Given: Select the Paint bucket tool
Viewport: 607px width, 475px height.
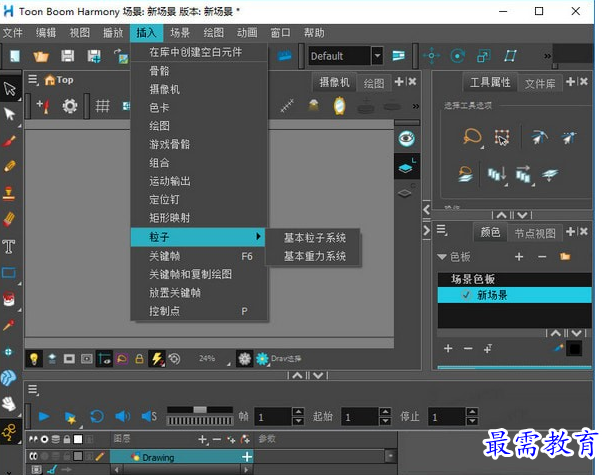Looking at the screenshot, I should (9, 299).
